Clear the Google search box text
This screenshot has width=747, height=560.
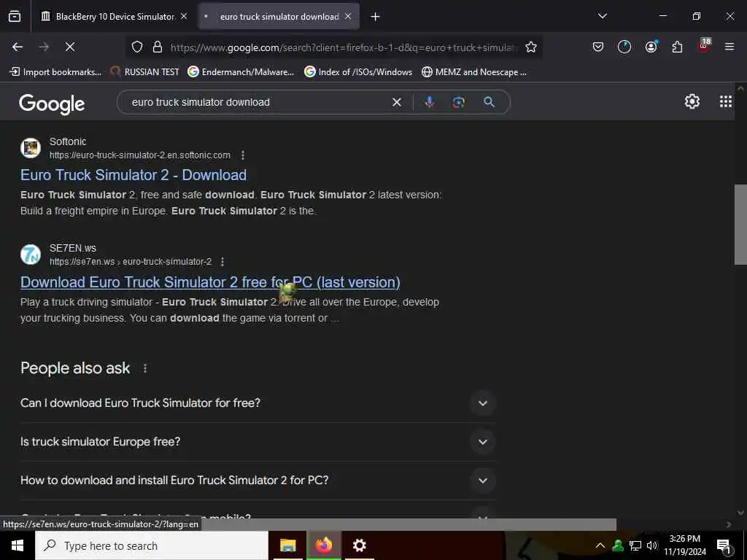click(x=396, y=102)
